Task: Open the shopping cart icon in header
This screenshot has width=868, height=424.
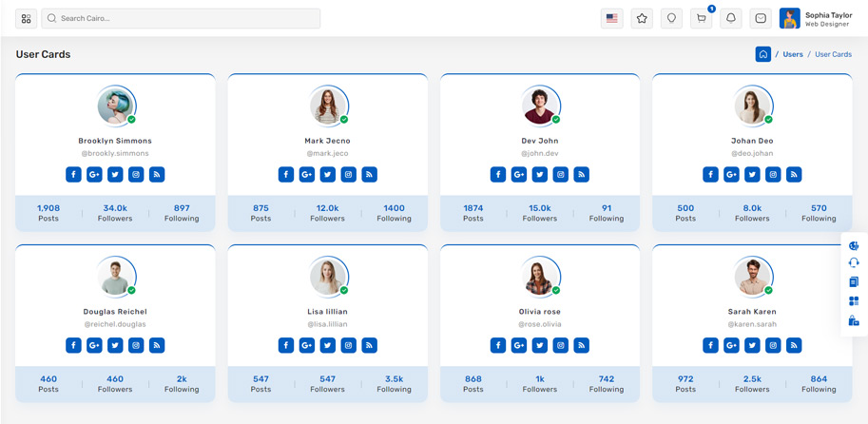Action: coord(701,18)
